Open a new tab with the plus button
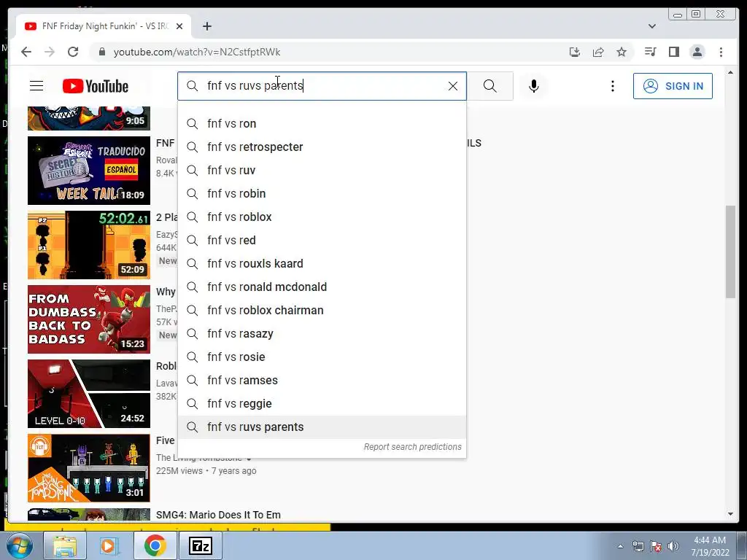Screen dimensions: 747x560 point(206,26)
